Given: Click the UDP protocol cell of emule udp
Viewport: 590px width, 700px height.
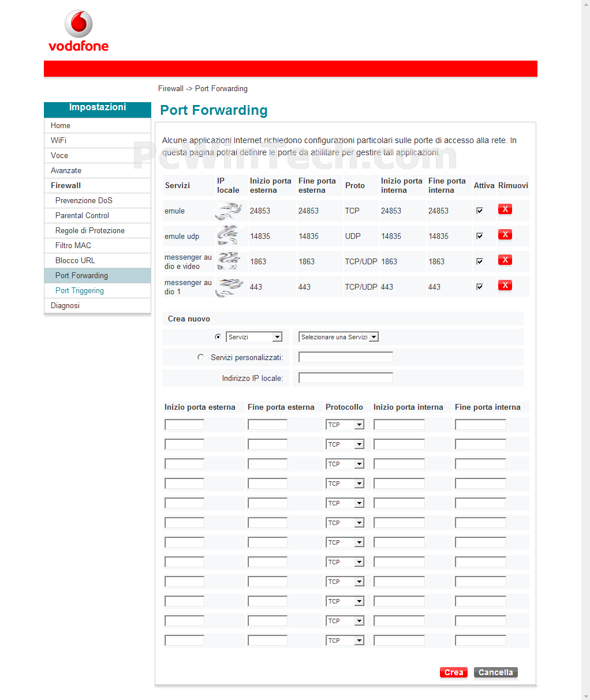Looking at the screenshot, I should [x=353, y=236].
